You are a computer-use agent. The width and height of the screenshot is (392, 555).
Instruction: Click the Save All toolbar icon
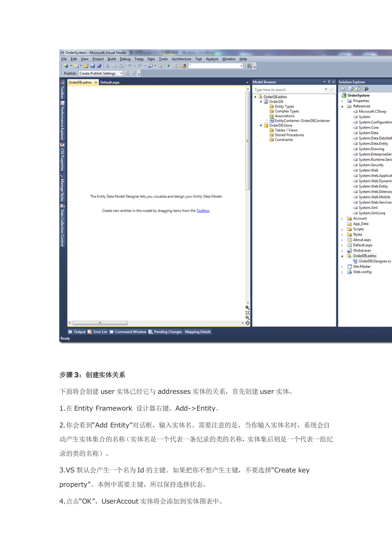[99, 66]
